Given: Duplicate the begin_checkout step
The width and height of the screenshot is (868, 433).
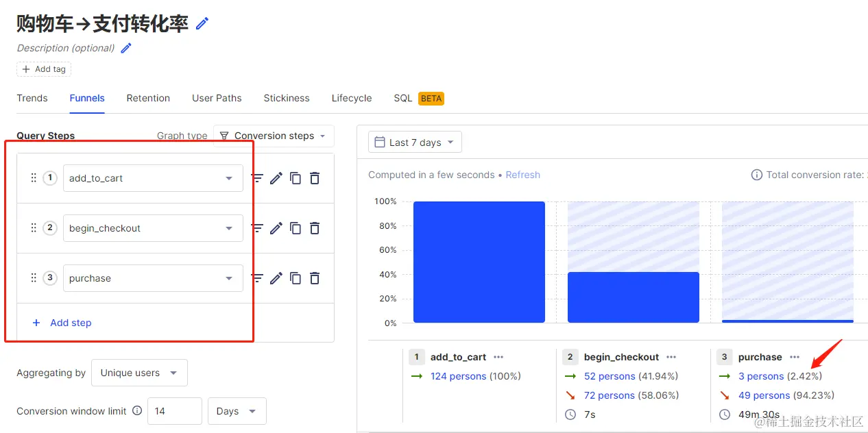Looking at the screenshot, I should (296, 228).
